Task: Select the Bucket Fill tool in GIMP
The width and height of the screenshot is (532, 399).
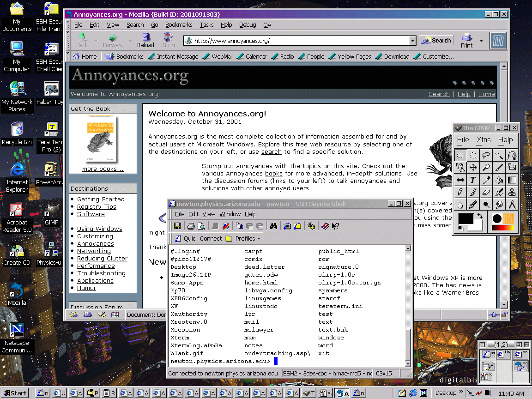Action: click(x=499, y=180)
